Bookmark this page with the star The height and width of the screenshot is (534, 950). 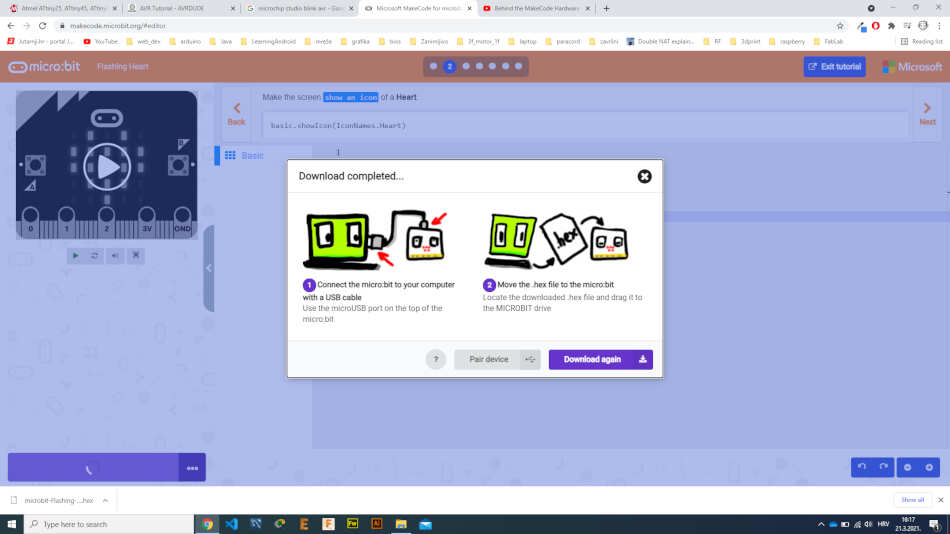click(840, 25)
